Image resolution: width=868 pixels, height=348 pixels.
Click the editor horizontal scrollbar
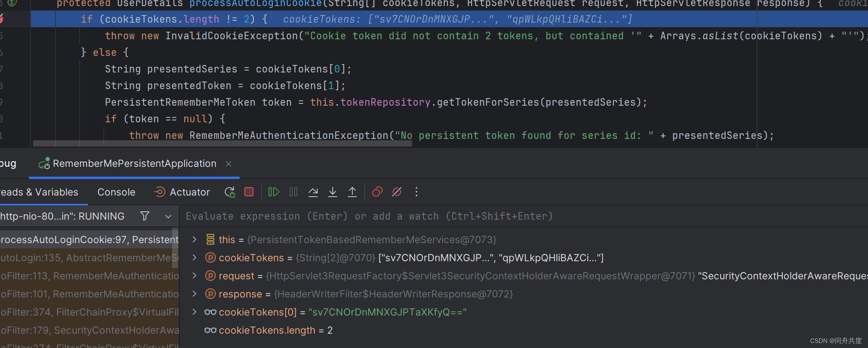click(x=223, y=144)
